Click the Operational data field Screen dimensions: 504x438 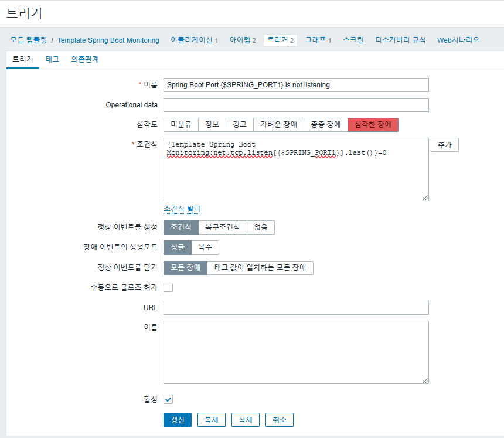coord(296,105)
